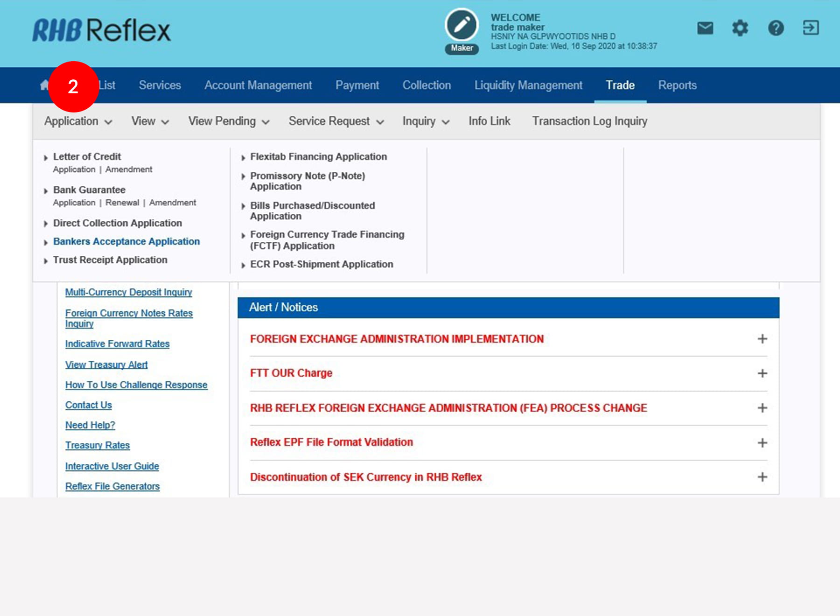Screen dimensions: 840x616
Task: Open the Application dropdown menu
Action: [x=78, y=121]
